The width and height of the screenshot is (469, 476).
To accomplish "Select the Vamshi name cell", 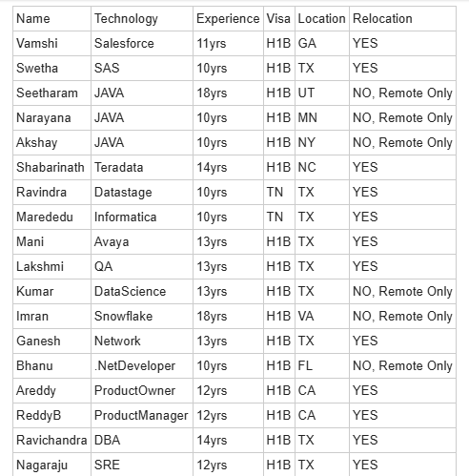I will click(x=51, y=44).
